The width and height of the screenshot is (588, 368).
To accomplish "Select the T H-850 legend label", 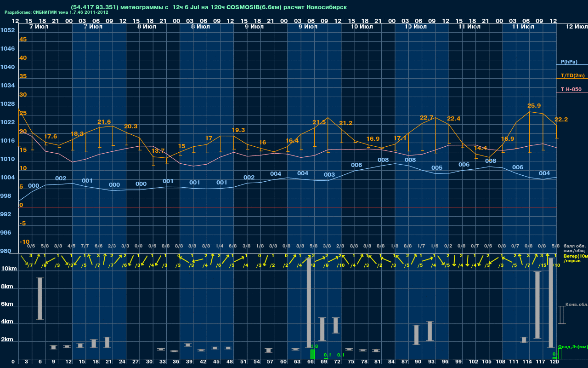I will tap(571, 89).
